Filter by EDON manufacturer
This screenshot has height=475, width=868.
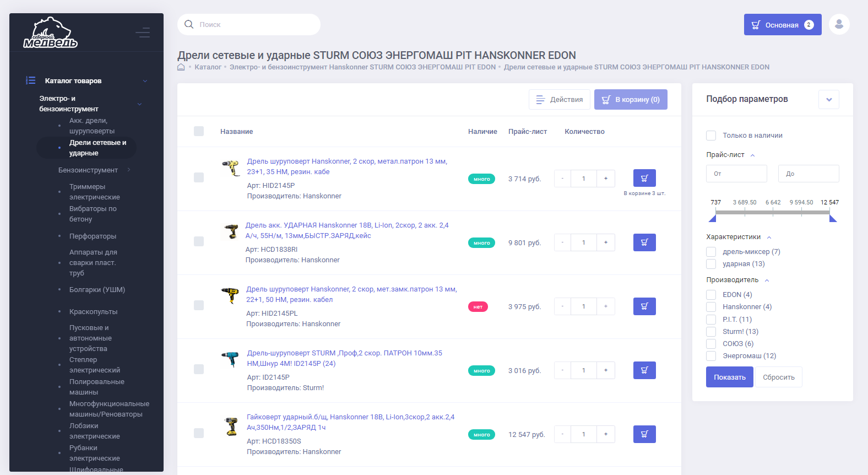pyautogui.click(x=711, y=295)
